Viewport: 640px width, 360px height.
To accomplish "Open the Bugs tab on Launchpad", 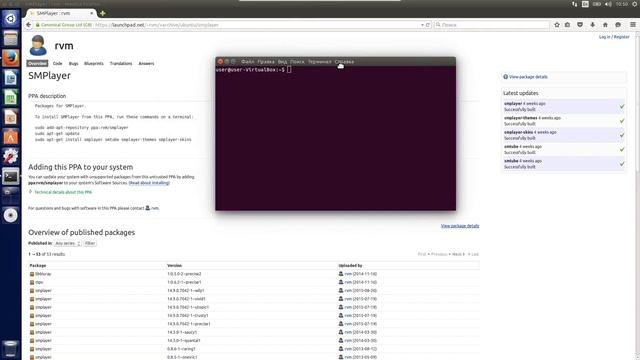I will (73, 63).
